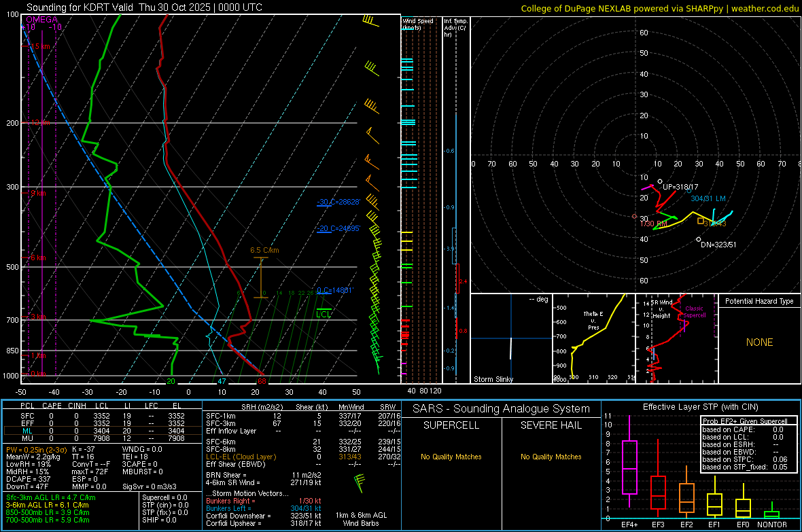
Task: Click the CINH column header
Action: (x=77, y=406)
